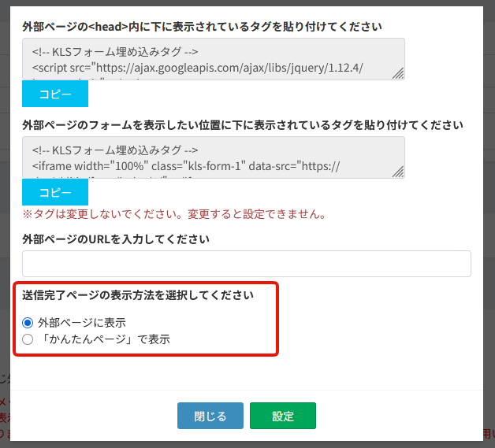Click inside the script tag textarea

pos(214,59)
